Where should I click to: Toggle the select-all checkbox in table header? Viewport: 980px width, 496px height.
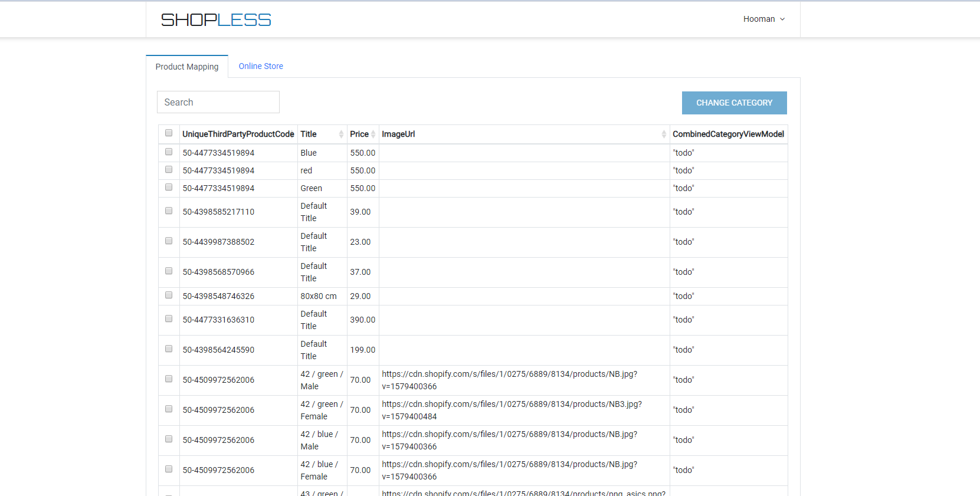pyautogui.click(x=169, y=133)
